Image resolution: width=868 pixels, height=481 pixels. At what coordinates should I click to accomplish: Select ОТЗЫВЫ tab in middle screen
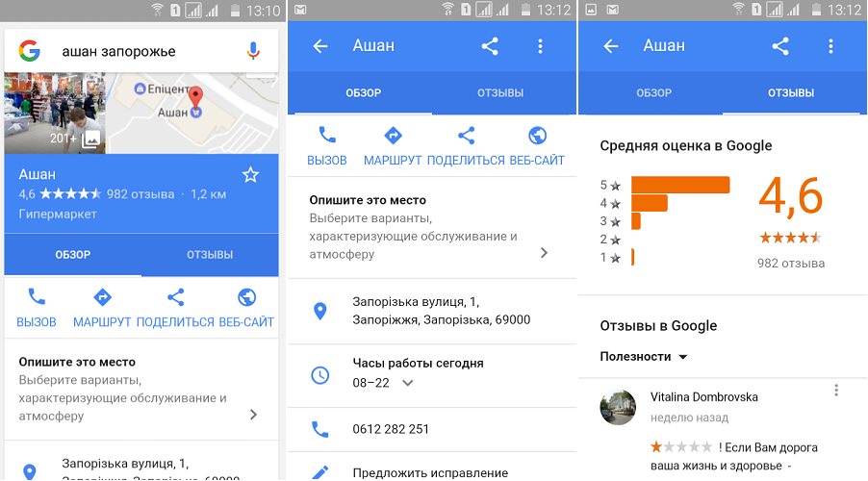click(500, 93)
